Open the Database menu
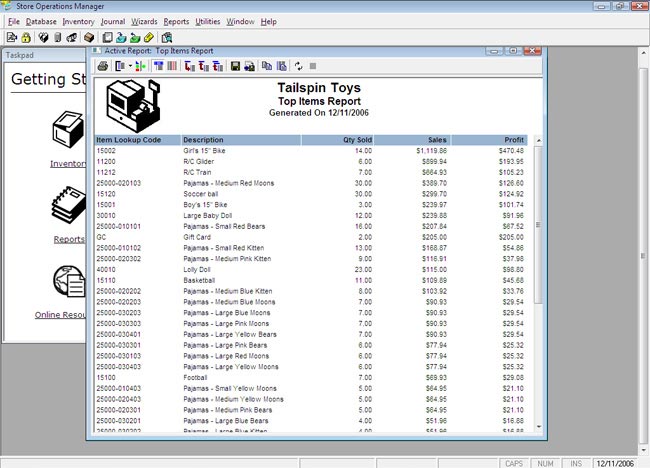The image size is (650, 468). coord(41,22)
